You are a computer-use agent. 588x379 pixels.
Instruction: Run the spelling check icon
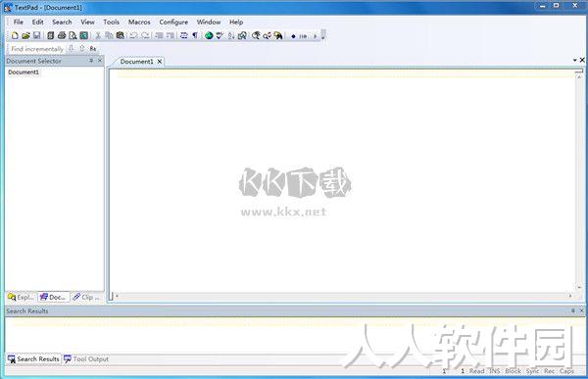[220, 35]
